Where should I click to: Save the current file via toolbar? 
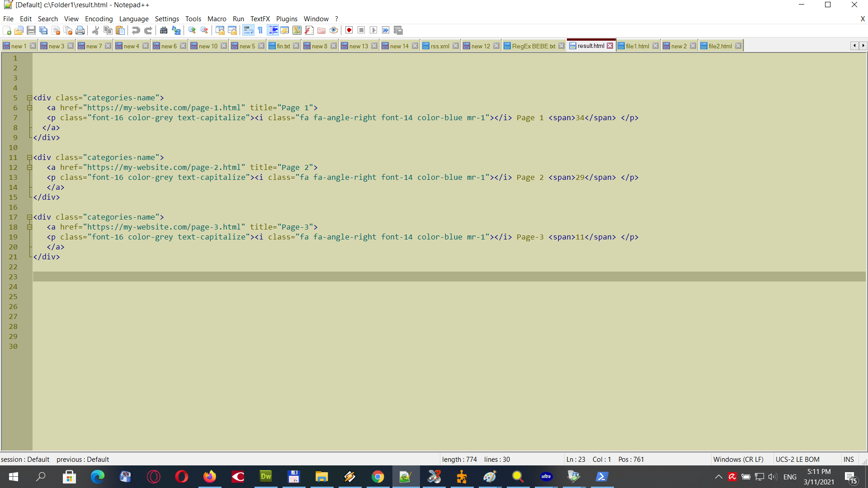(31, 30)
